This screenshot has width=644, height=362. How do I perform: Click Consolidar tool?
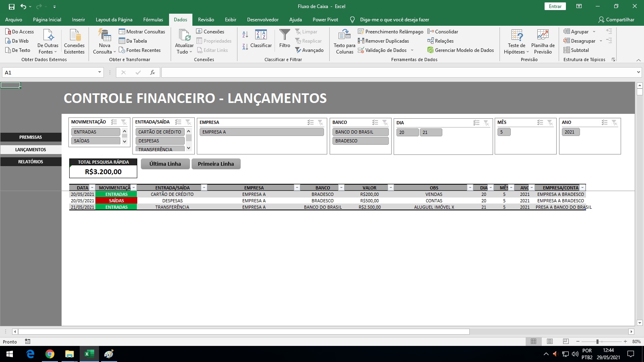(x=443, y=32)
